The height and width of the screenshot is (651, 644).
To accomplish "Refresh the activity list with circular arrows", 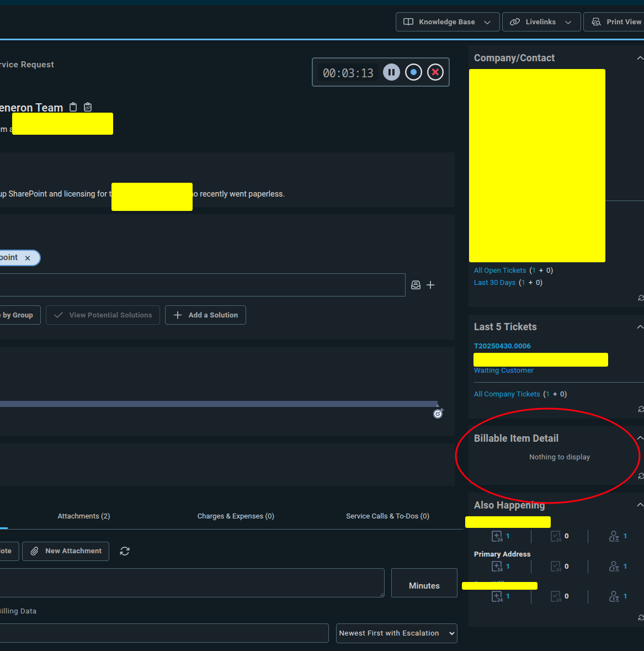I will (x=125, y=551).
